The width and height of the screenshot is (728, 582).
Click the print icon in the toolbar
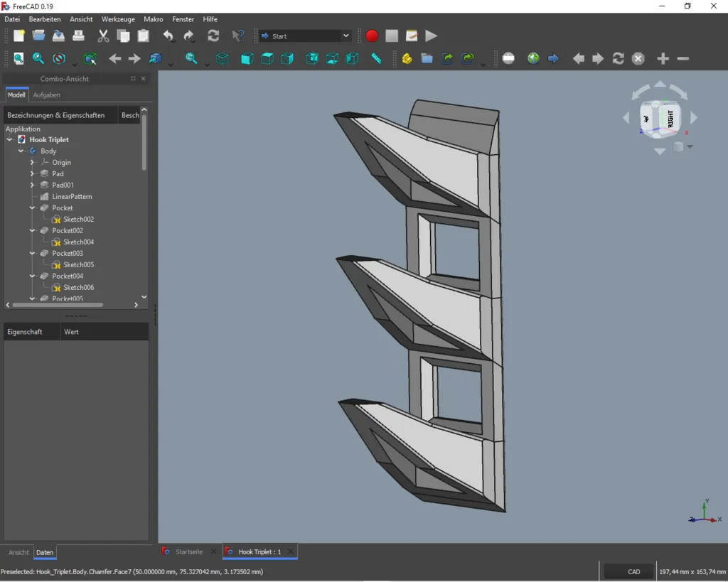pos(79,36)
